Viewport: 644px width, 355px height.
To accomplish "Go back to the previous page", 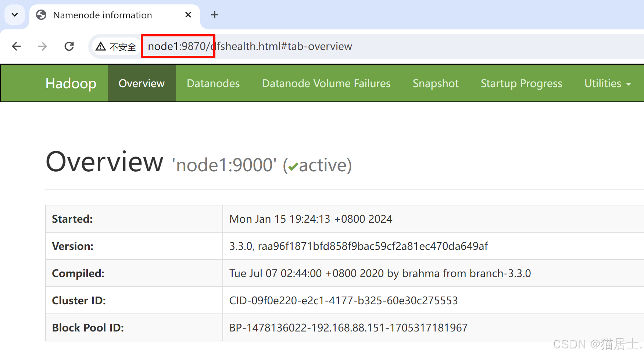I will [x=16, y=46].
